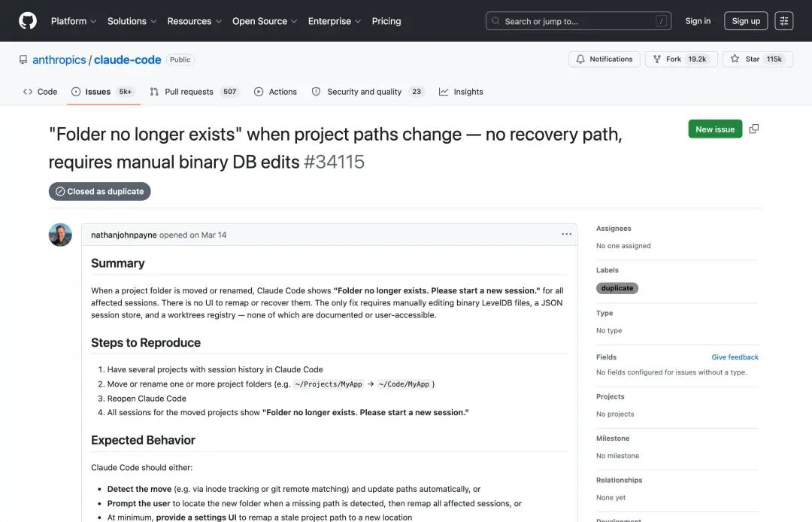Click the duplicate label
Image resolution: width=812 pixels, height=522 pixels.
pyautogui.click(x=617, y=288)
